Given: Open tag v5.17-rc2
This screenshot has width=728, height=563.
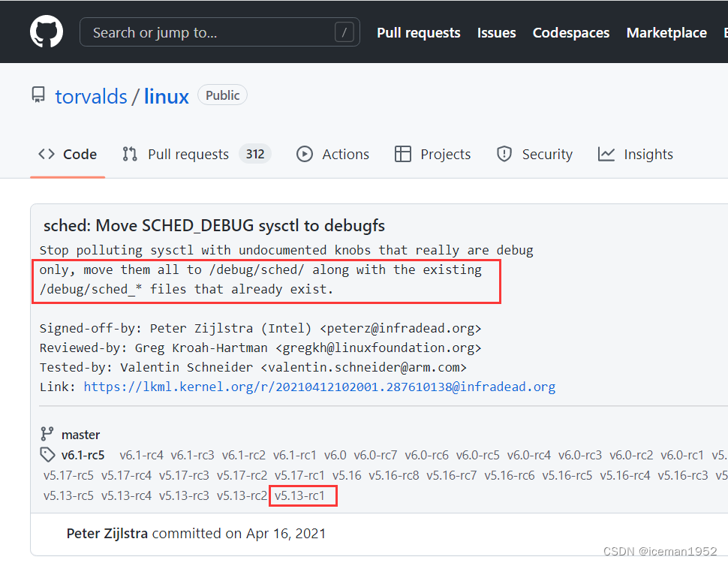Looking at the screenshot, I should pyautogui.click(x=242, y=476).
